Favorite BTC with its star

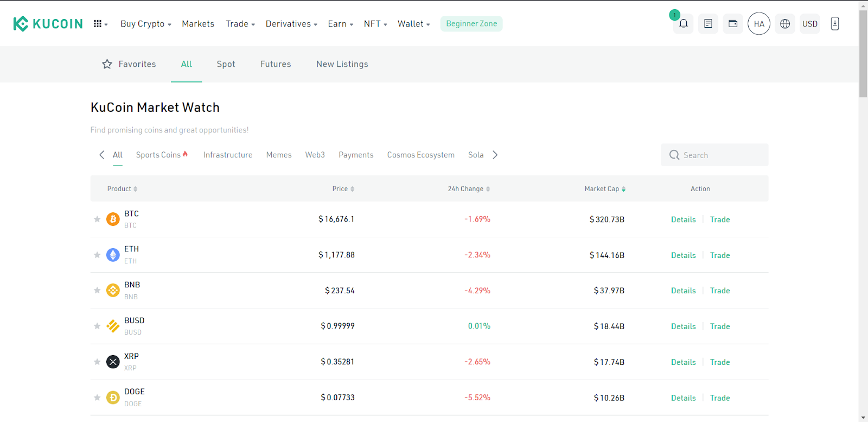(97, 219)
